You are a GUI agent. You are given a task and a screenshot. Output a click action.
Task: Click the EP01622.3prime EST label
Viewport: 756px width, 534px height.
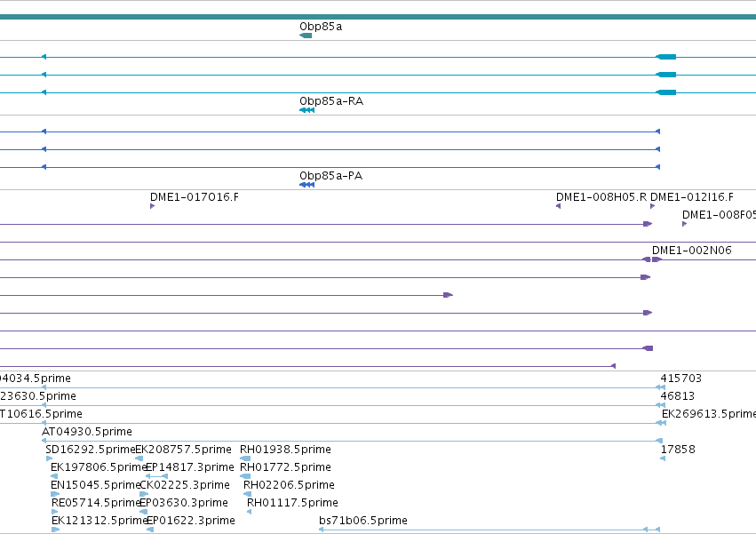click(x=190, y=521)
